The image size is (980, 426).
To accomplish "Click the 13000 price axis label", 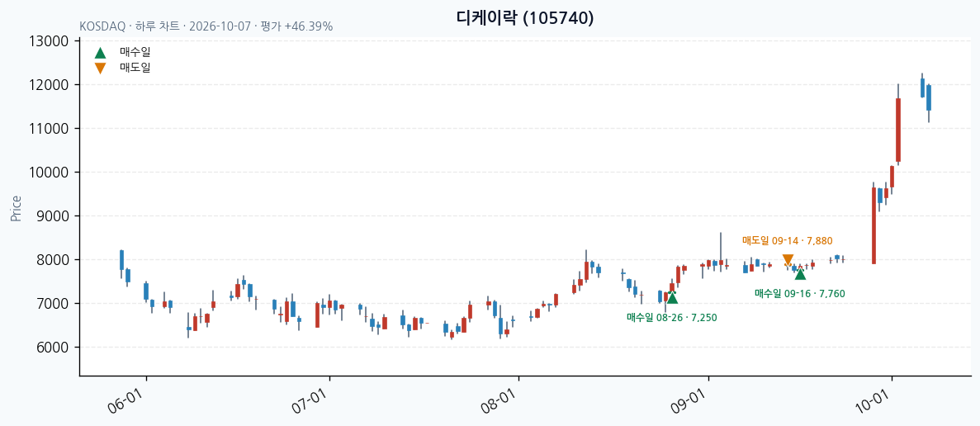I will point(48,41).
